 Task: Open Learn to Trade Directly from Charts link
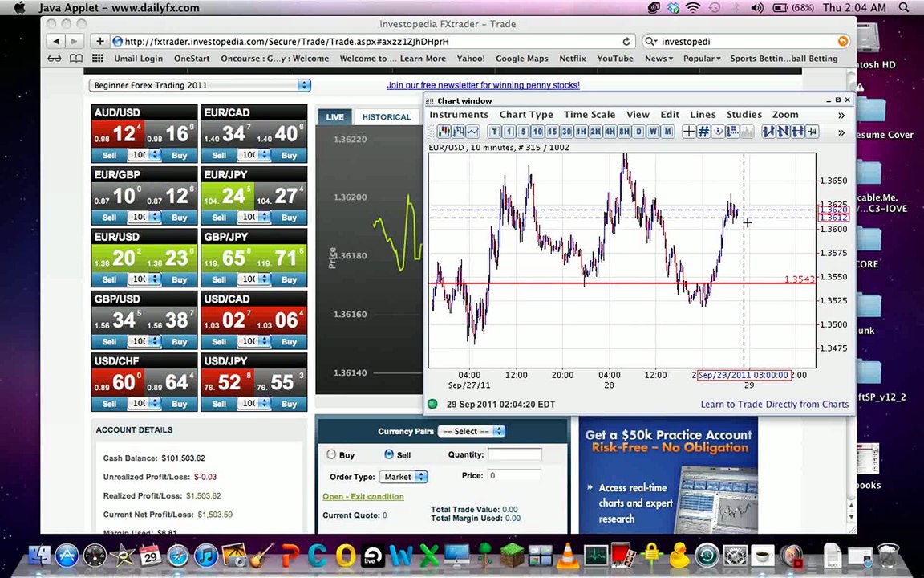pyautogui.click(x=774, y=404)
